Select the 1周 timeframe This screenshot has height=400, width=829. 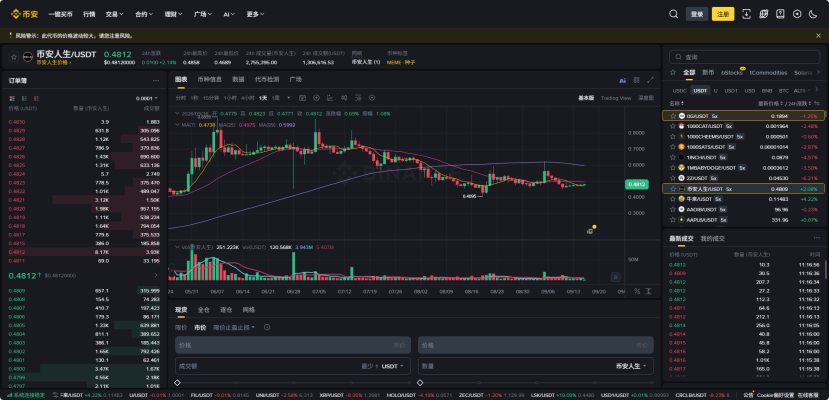click(275, 98)
